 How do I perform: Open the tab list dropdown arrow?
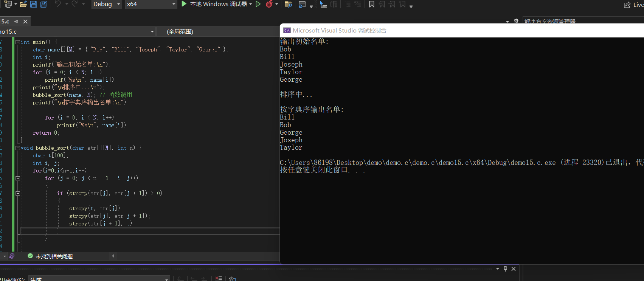507,22
